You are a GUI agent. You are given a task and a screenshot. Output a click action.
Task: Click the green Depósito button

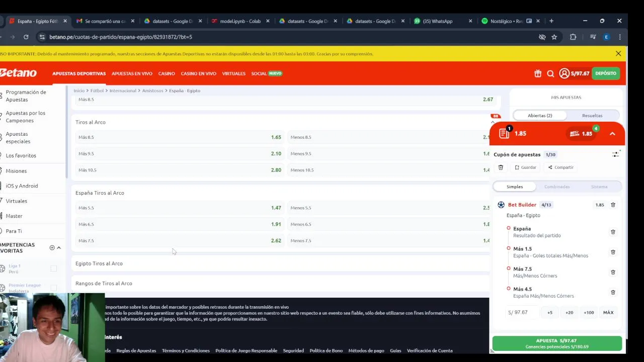[606, 73]
